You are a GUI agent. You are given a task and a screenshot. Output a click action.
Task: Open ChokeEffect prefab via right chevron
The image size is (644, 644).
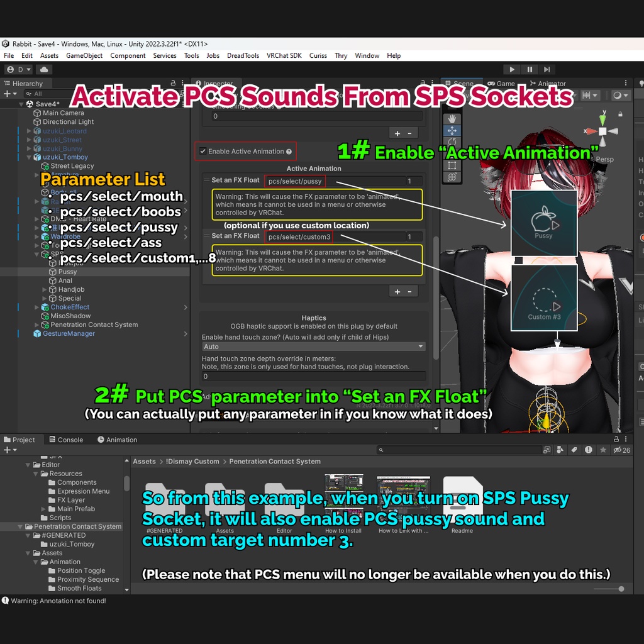[x=186, y=307]
